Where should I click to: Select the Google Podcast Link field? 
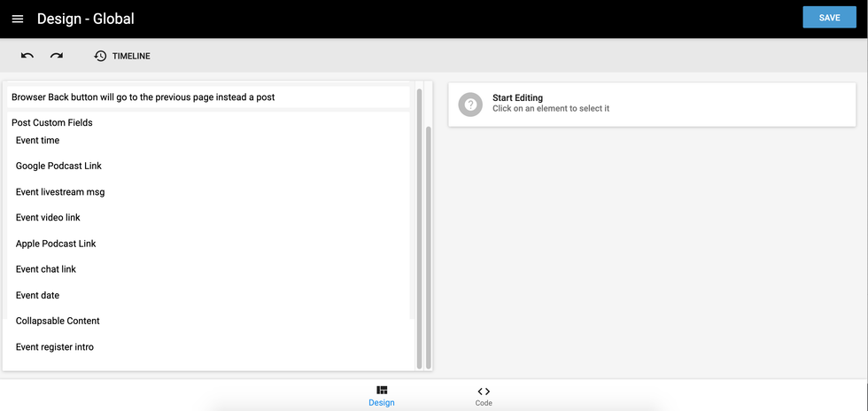(58, 166)
